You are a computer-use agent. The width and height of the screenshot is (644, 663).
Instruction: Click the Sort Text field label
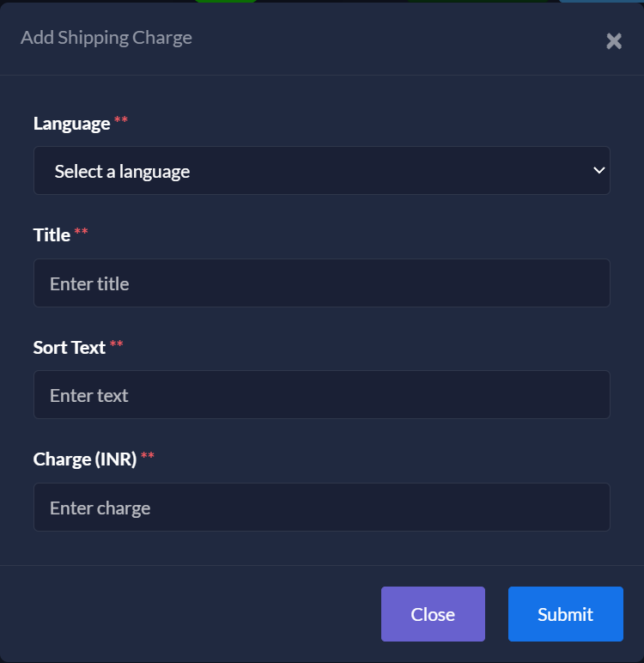pyautogui.click(x=70, y=348)
